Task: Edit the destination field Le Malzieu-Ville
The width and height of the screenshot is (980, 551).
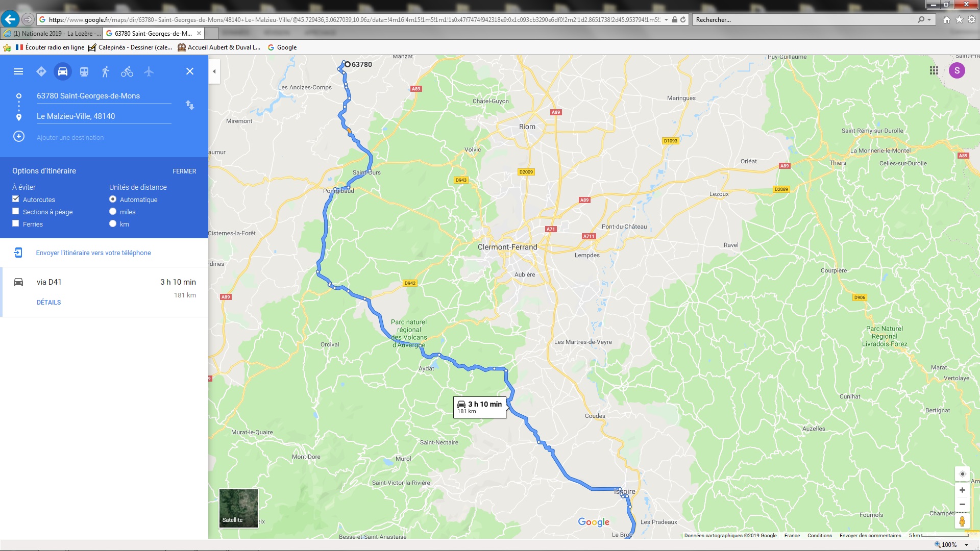Action: pos(104,116)
